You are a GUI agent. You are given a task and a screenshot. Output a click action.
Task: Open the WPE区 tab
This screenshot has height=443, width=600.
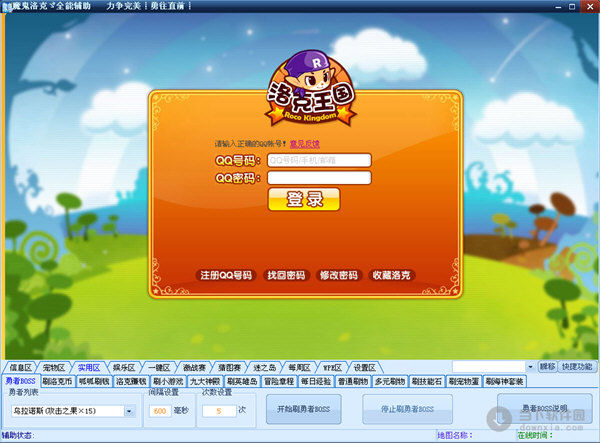tap(332, 368)
